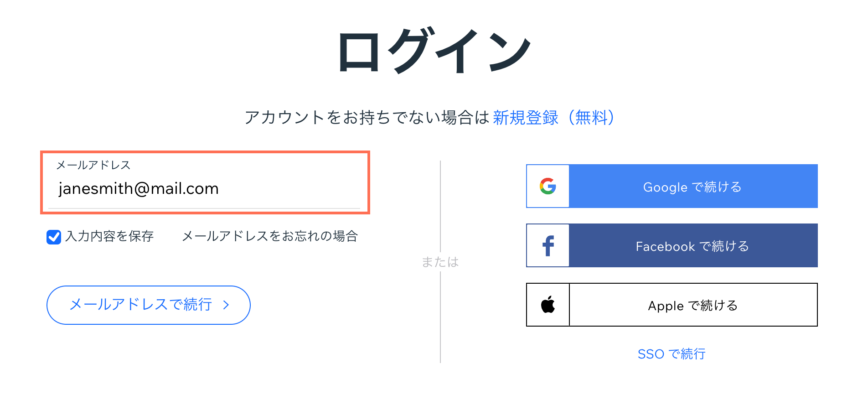Click the Google logo icon
This screenshot has height=395, width=868.
pos(548,186)
